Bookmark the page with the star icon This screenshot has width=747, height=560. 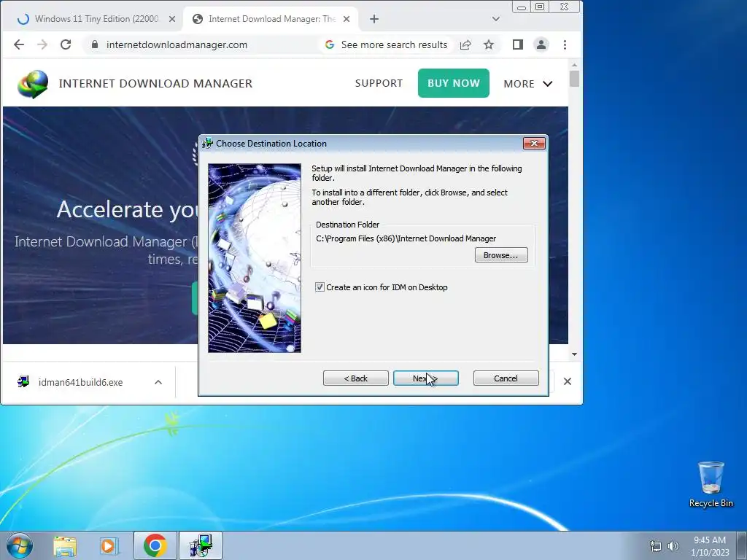coord(488,44)
